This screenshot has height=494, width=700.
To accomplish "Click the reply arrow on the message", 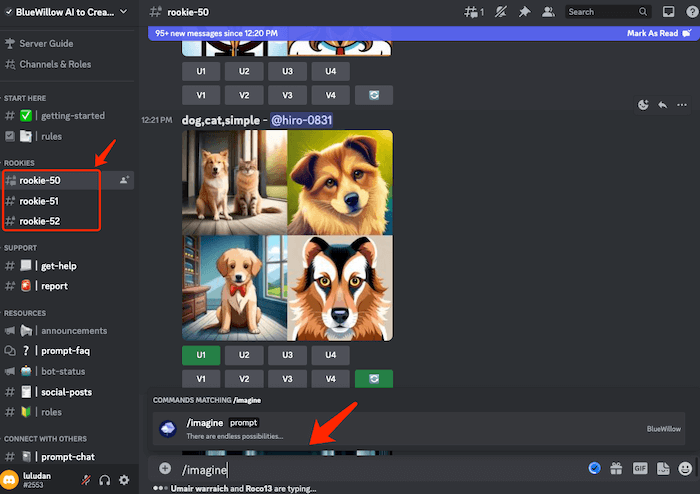I will point(662,104).
